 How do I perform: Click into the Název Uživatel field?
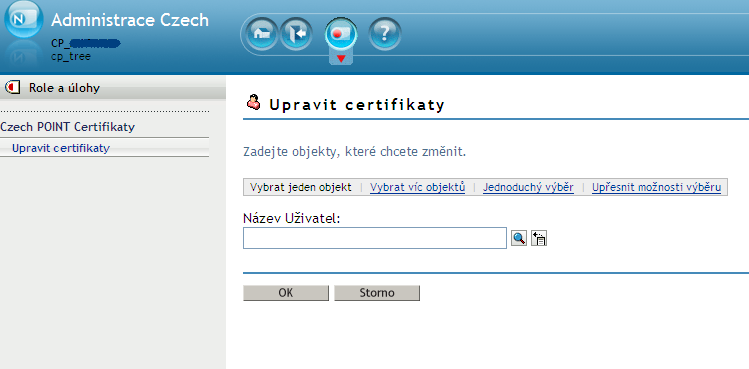pos(374,238)
